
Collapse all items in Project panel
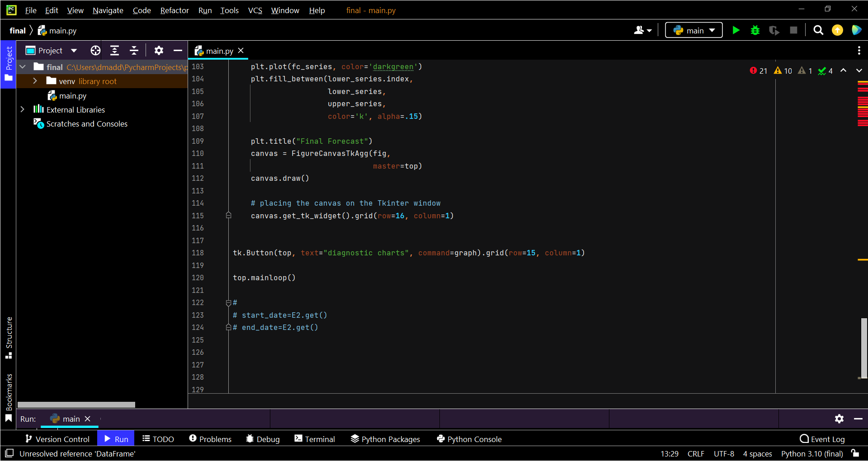point(134,51)
